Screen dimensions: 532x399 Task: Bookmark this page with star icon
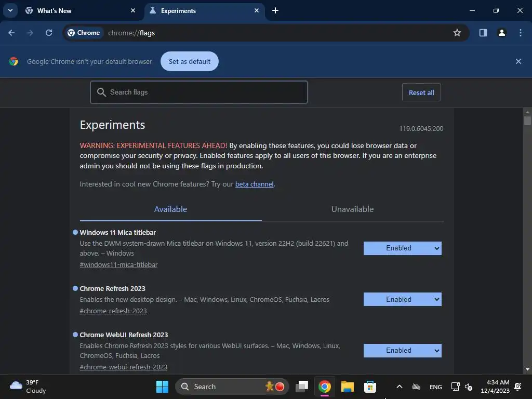pyautogui.click(x=457, y=33)
